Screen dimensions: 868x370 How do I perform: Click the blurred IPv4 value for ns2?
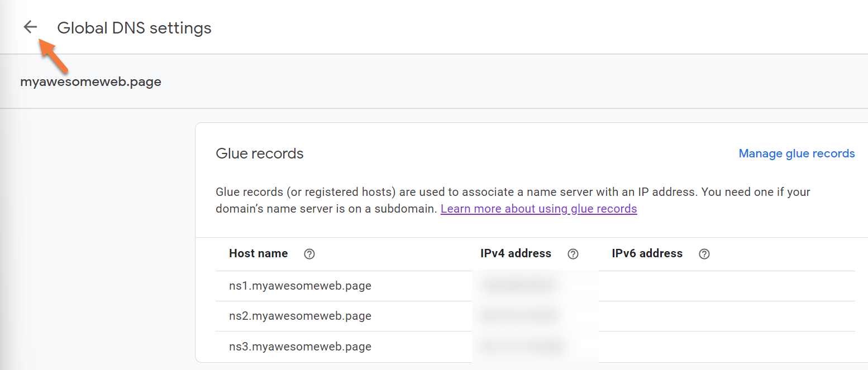coord(519,316)
